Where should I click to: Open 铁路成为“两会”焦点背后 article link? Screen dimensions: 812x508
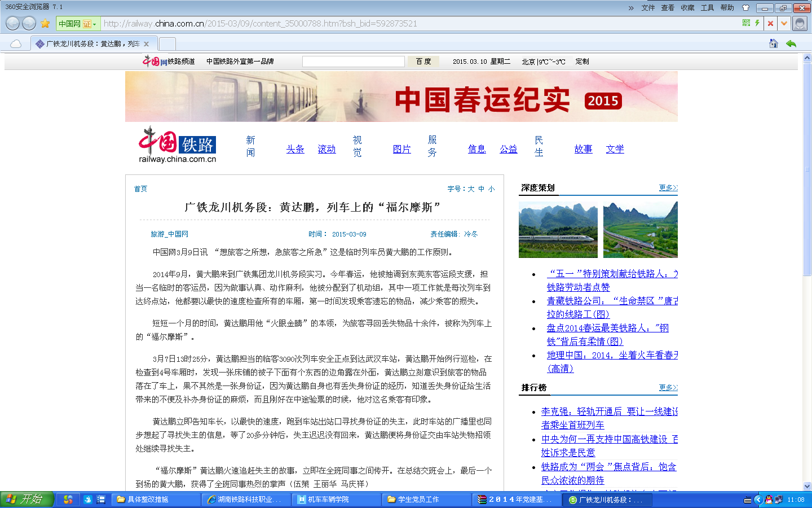(x=609, y=474)
